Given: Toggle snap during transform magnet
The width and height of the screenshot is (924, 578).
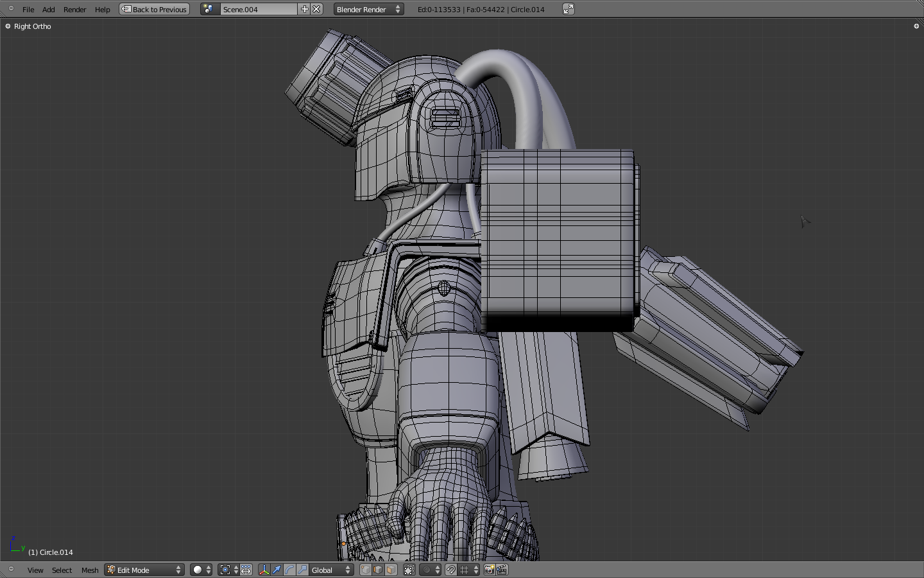Looking at the screenshot, I should click(451, 570).
